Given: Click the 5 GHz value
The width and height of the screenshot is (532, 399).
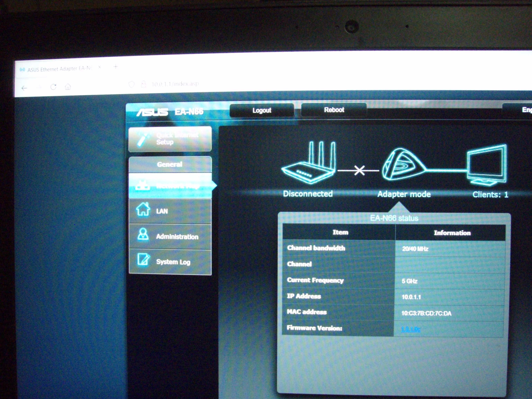Looking at the screenshot, I should (x=409, y=281).
